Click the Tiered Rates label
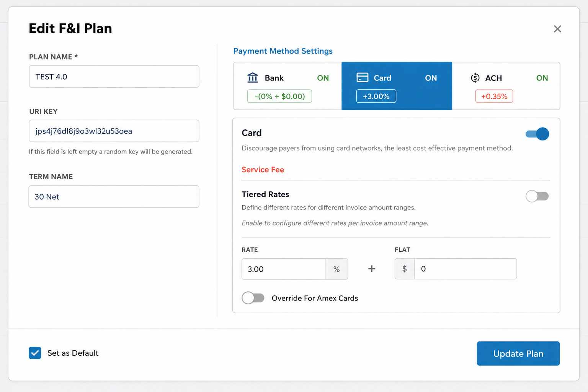588x392 pixels. pyautogui.click(x=265, y=194)
